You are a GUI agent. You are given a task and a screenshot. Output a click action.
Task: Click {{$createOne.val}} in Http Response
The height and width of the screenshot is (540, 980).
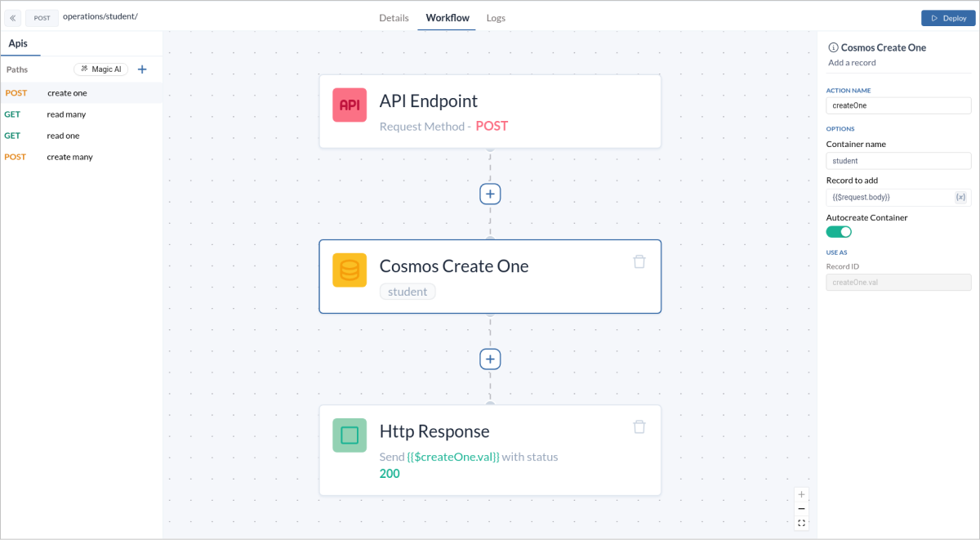click(453, 457)
